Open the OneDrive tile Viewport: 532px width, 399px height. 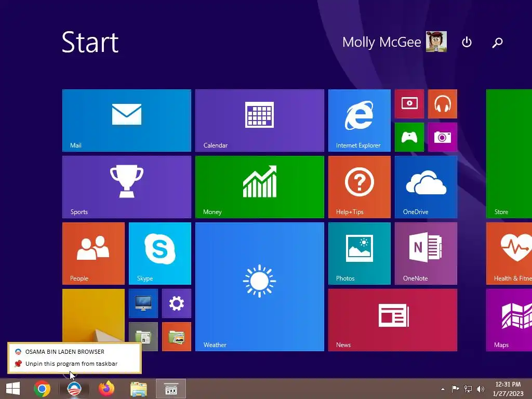click(426, 187)
